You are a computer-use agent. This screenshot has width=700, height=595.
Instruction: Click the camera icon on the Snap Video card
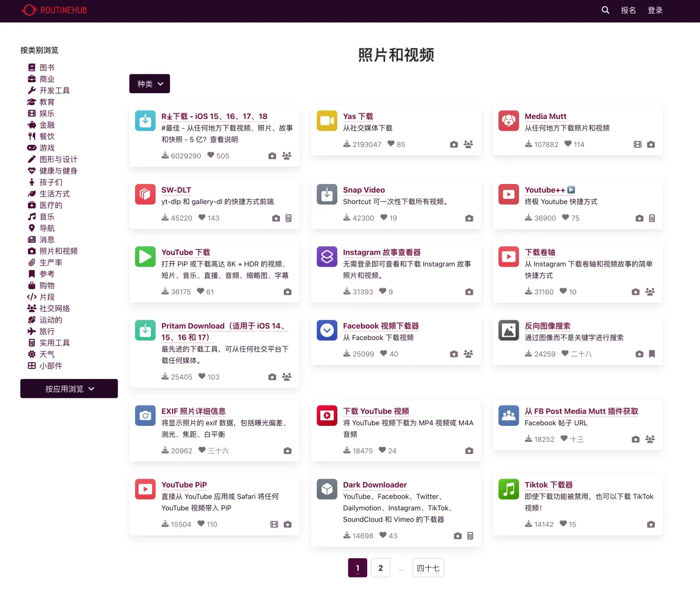coord(469,218)
